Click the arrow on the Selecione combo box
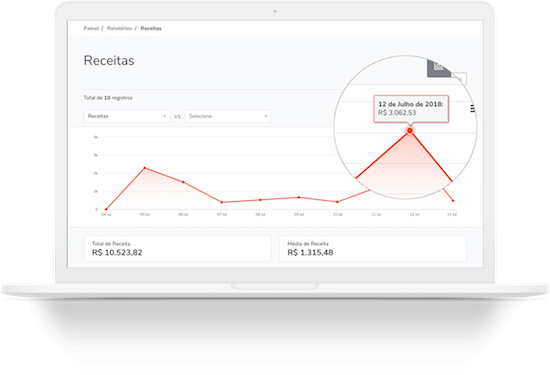 pos(266,116)
